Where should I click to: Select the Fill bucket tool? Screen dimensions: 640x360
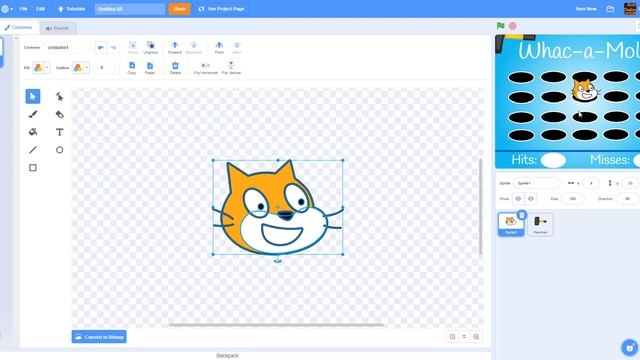[x=33, y=132]
